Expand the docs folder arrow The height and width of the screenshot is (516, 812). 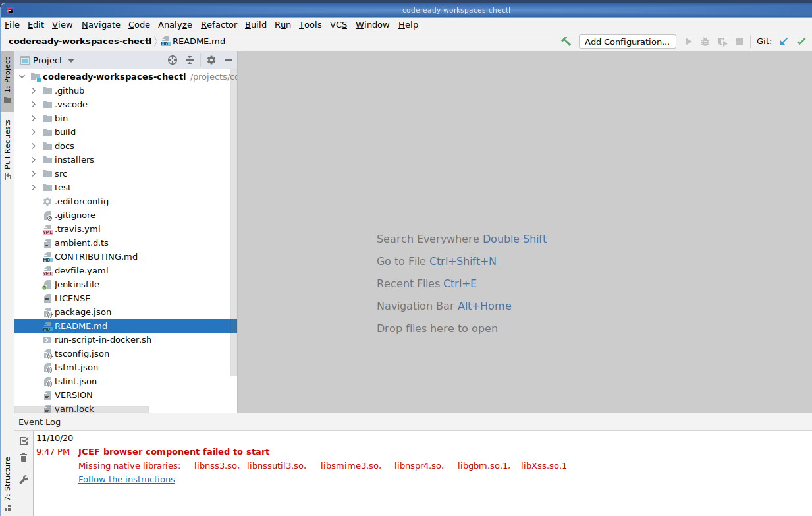[x=34, y=146]
